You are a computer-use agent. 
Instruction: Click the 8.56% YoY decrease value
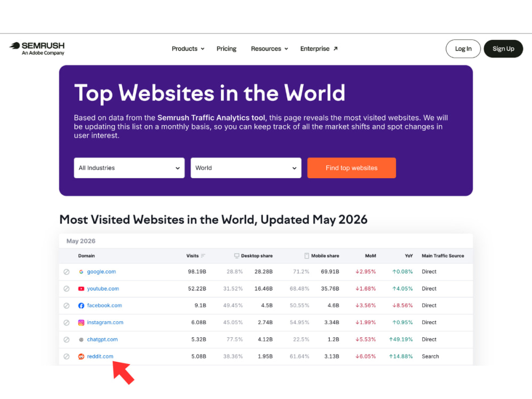[x=403, y=306]
